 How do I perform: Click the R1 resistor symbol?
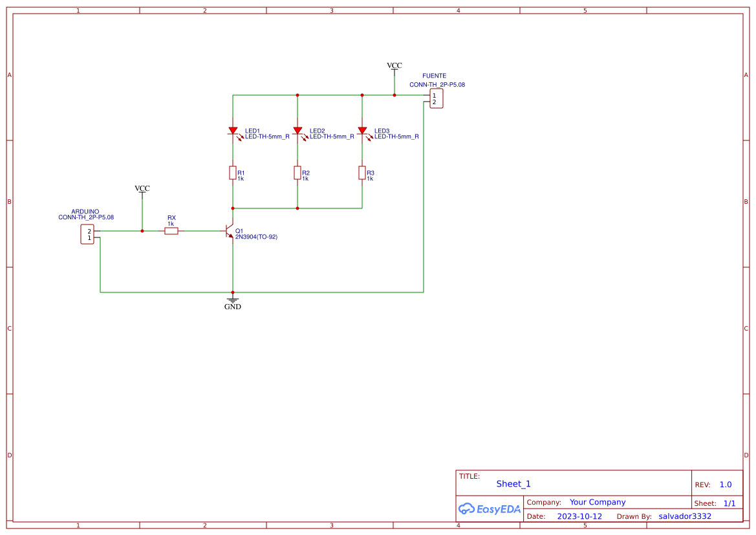point(233,173)
